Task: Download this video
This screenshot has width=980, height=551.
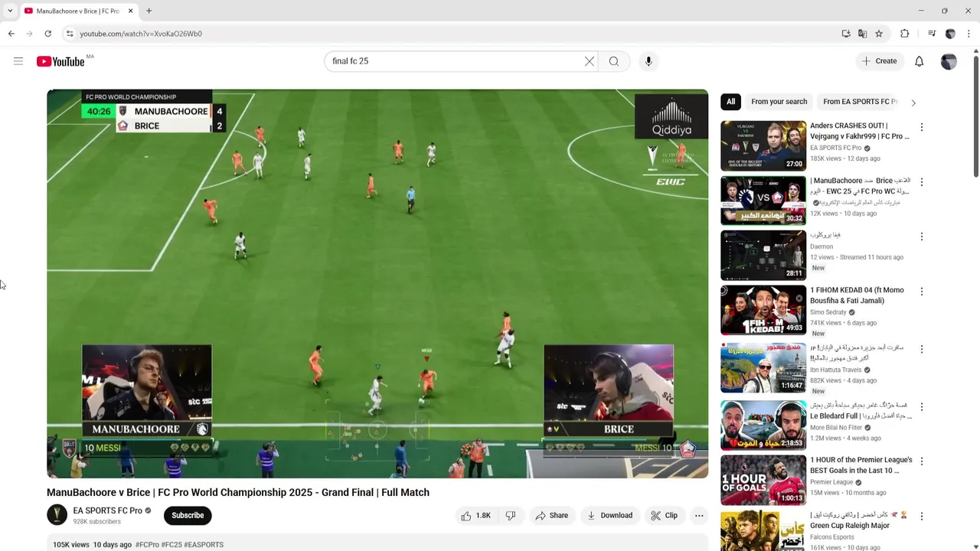Action: tap(609, 516)
